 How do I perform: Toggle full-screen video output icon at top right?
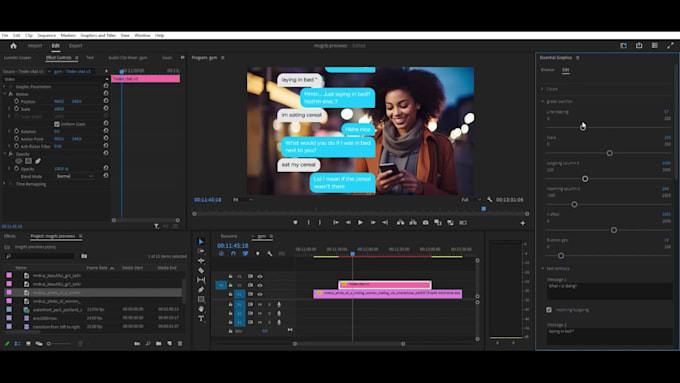(x=670, y=46)
